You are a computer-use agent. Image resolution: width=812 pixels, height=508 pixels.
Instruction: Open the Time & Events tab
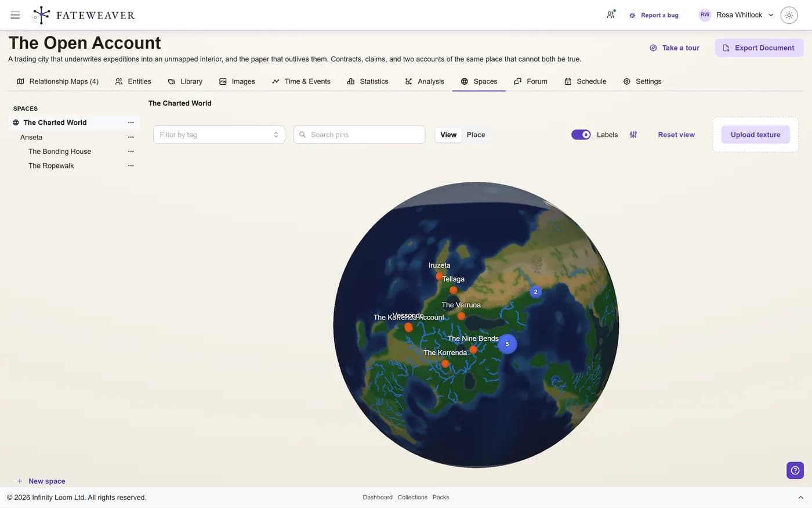pyautogui.click(x=301, y=81)
